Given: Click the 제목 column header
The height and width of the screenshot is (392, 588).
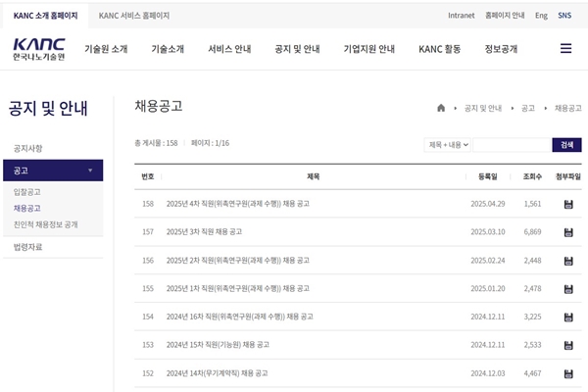Looking at the screenshot, I should [314, 176].
